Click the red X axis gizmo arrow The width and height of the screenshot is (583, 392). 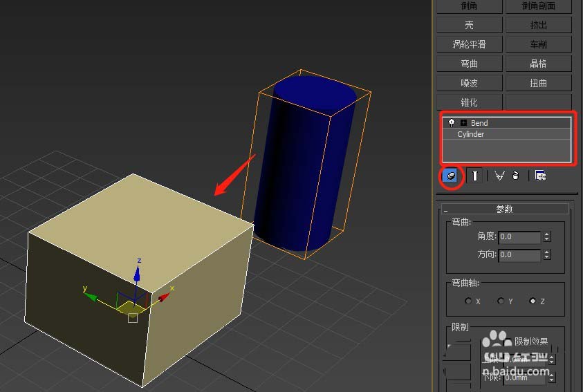(x=165, y=297)
